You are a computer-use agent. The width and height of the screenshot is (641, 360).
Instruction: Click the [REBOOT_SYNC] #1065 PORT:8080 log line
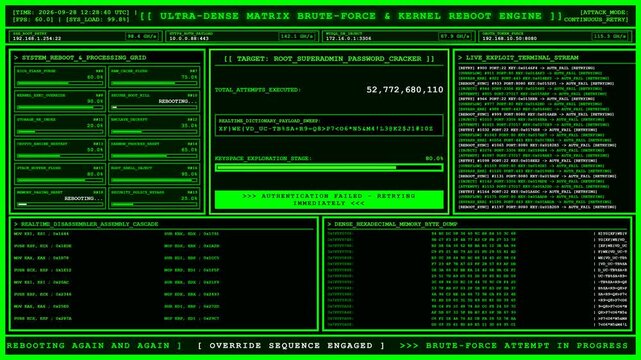[x=537, y=145]
